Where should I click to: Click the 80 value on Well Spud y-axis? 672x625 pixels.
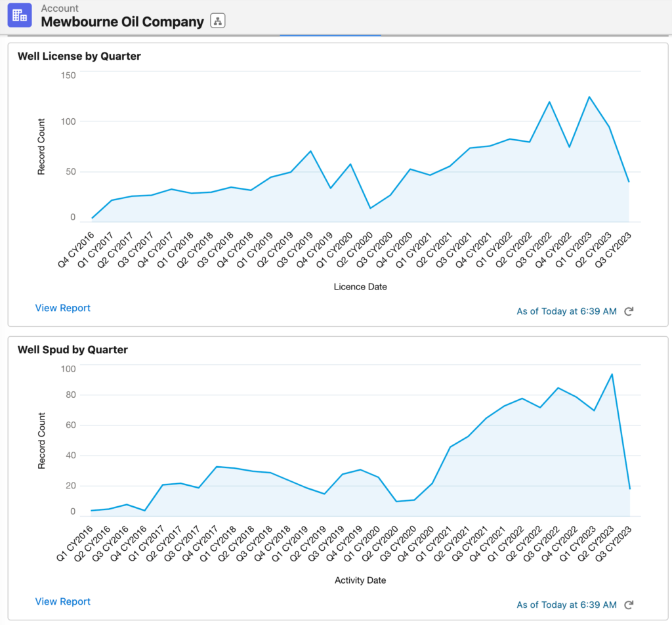tap(71, 395)
